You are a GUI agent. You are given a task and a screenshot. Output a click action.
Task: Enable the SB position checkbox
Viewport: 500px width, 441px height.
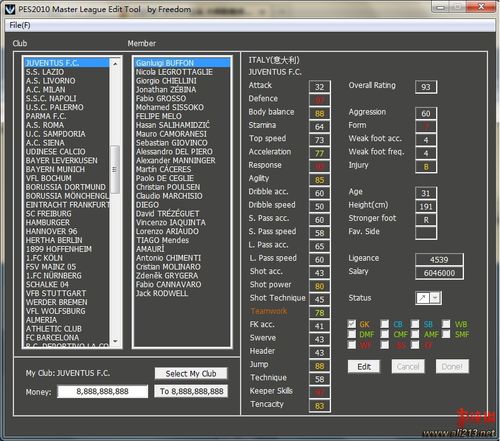tap(415, 324)
